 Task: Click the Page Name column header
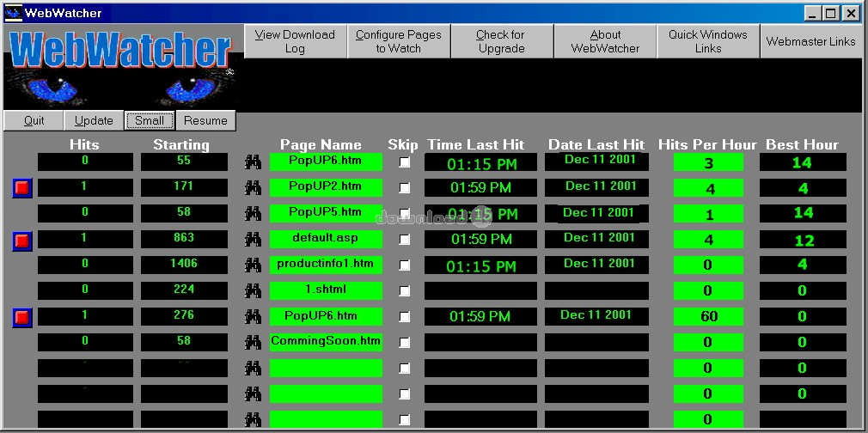[x=321, y=145]
